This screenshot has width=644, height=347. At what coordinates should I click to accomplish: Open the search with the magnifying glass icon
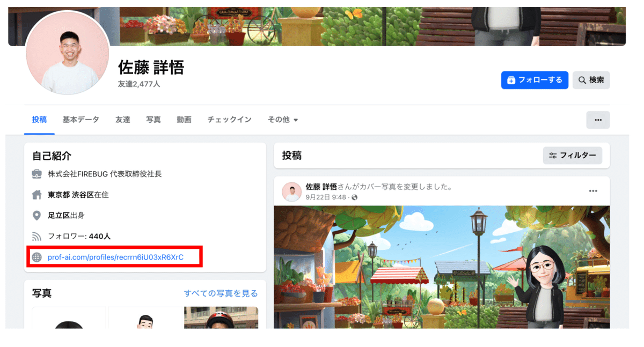(x=582, y=80)
